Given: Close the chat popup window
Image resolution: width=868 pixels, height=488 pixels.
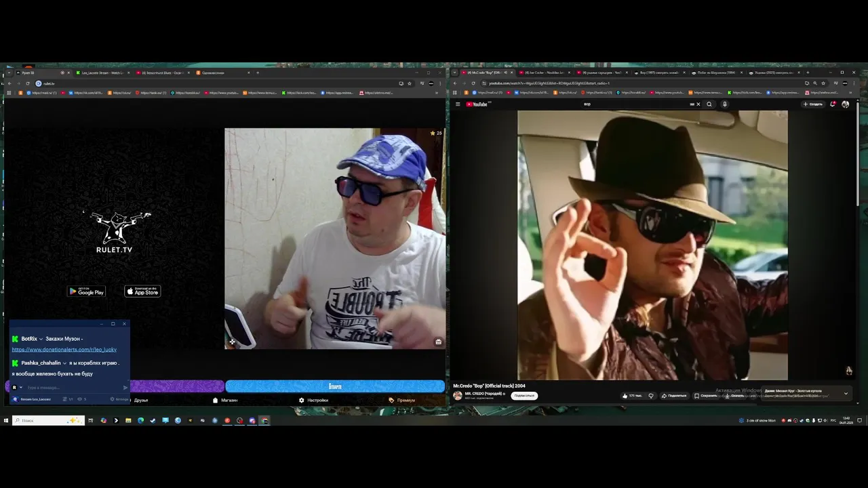Looking at the screenshot, I should (x=124, y=323).
